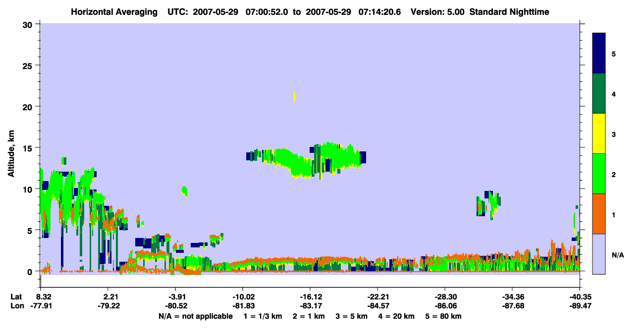The image size is (644, 330).
Task: Click the longitude value -89.47
Action: 580,306
